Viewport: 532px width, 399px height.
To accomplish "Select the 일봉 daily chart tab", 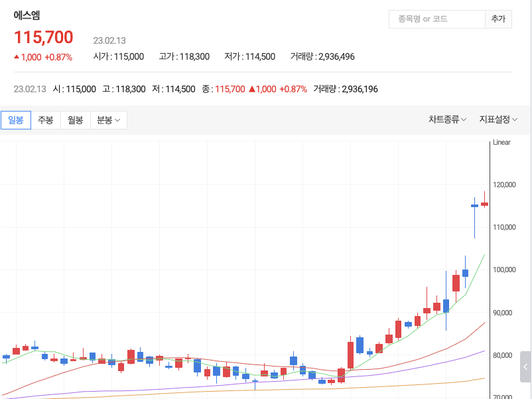I will [x=16, y=120].
